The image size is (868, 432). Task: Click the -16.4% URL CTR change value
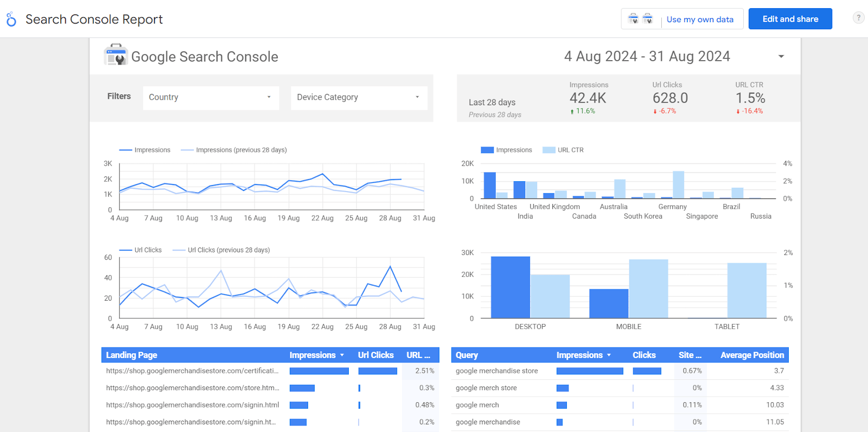pyautogui.click(x=752, y=111)
